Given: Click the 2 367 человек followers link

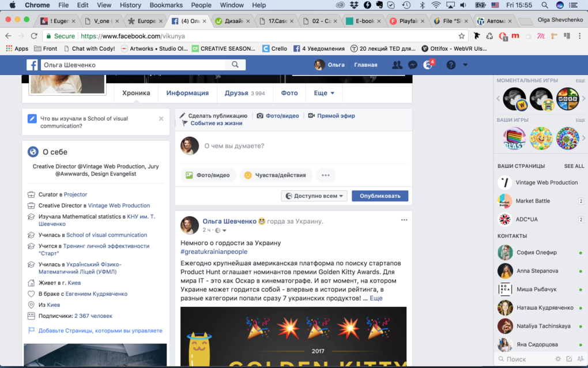Looking at the screenshot, I should [93, 316].
